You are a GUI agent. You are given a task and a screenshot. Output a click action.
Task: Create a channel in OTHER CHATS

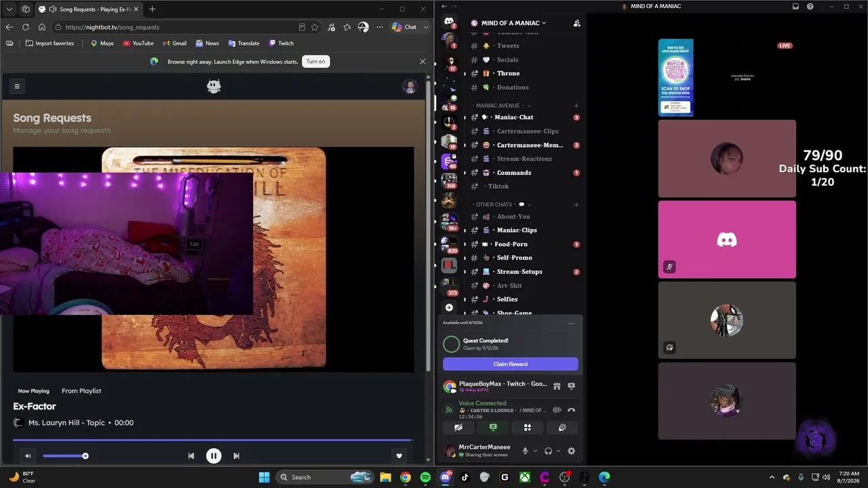coord(576,205)
